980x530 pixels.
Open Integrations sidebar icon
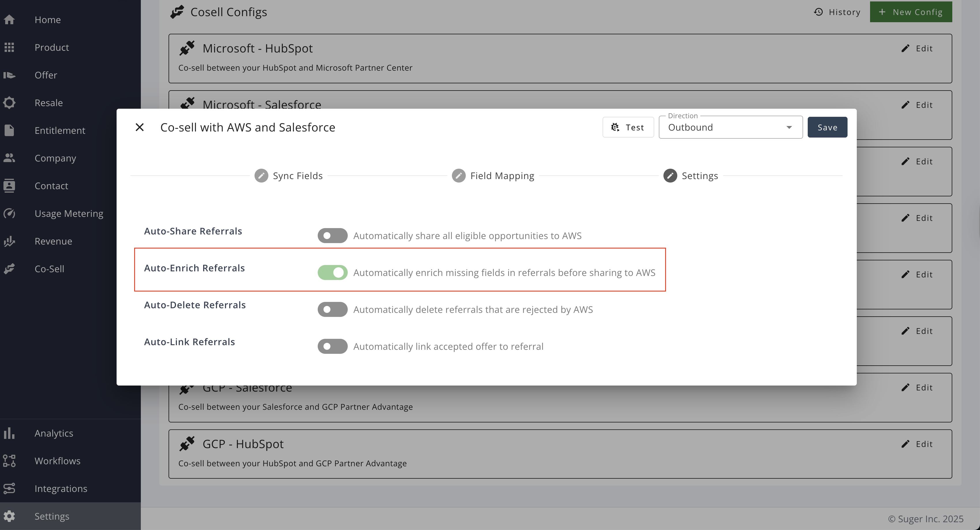(9, 488)
